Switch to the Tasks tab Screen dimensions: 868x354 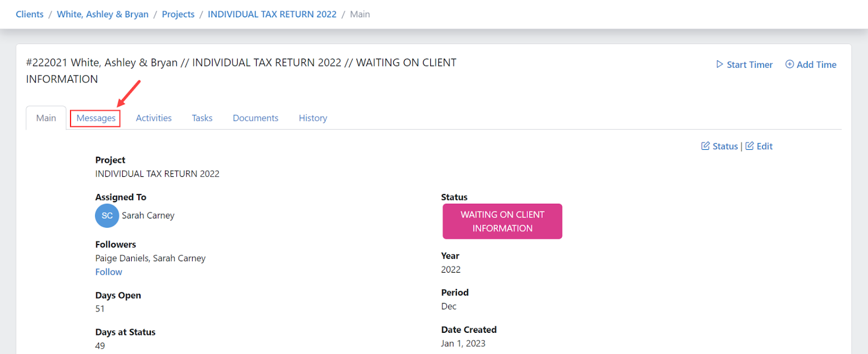[202, 118]
